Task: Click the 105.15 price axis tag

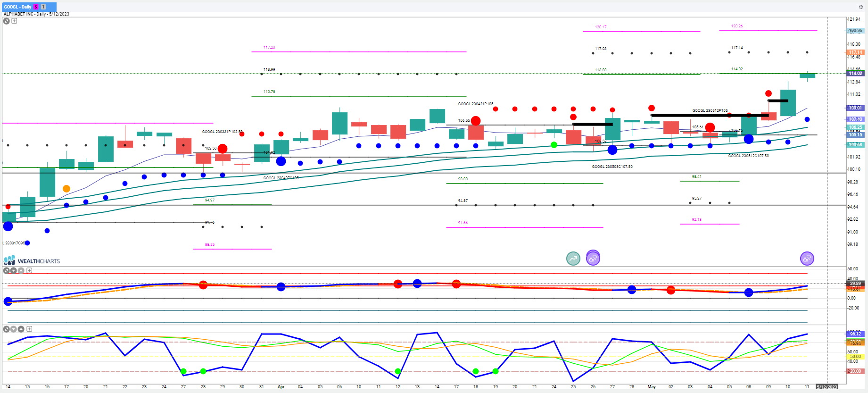Action: pyautogui.click(x=855, y=134)
